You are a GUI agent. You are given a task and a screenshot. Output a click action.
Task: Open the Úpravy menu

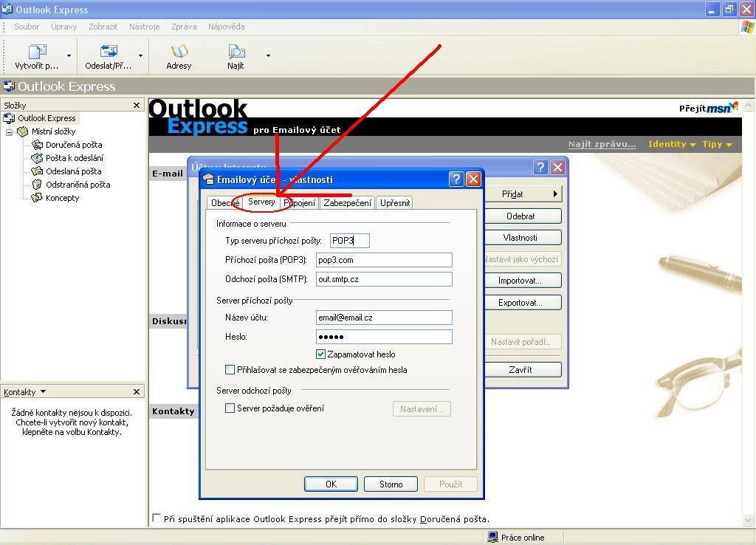click(63, 27)
